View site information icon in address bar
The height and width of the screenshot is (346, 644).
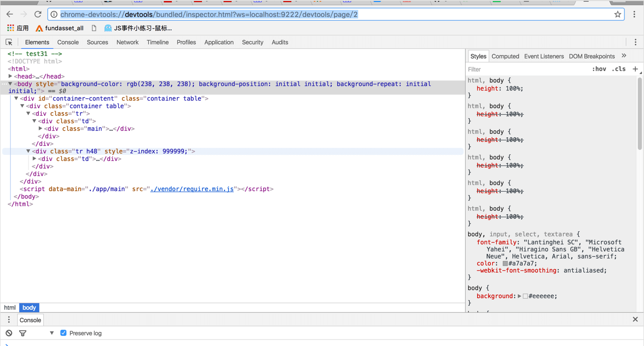(x=54, y=15)
